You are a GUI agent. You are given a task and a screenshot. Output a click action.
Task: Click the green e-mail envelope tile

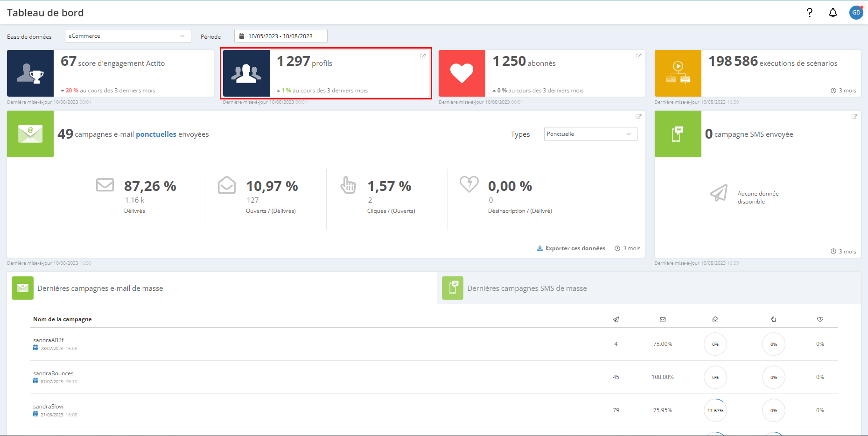coord(30,134)
